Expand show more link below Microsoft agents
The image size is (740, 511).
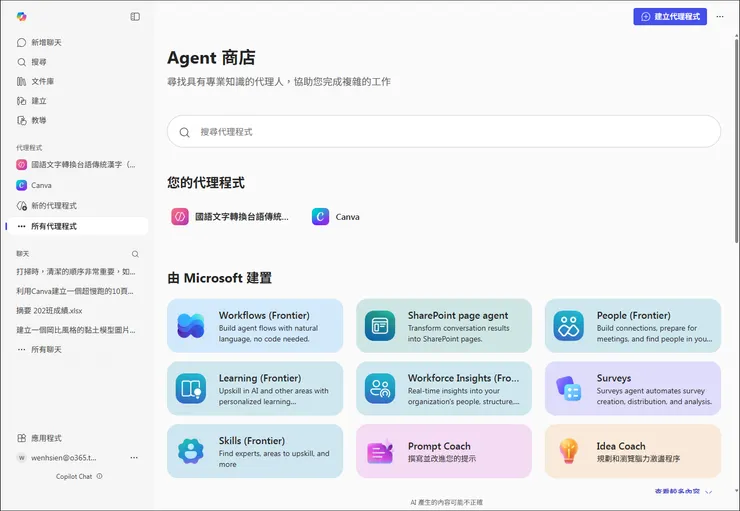pos(683,491)
